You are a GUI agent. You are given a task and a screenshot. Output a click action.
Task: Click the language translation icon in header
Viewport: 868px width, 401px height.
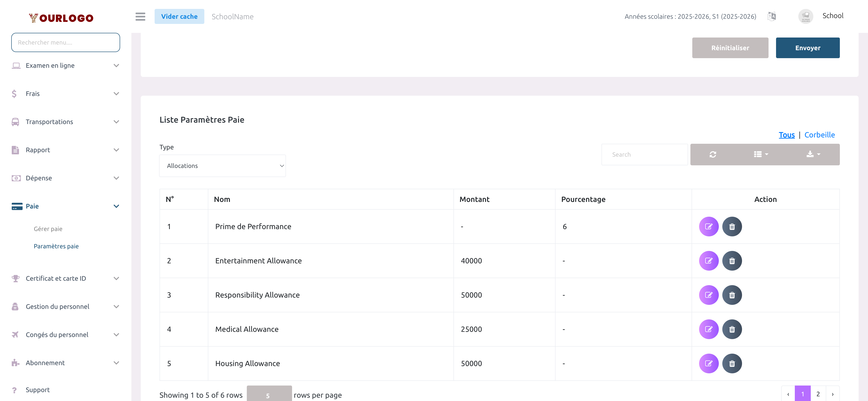click(x=771, y=16)
